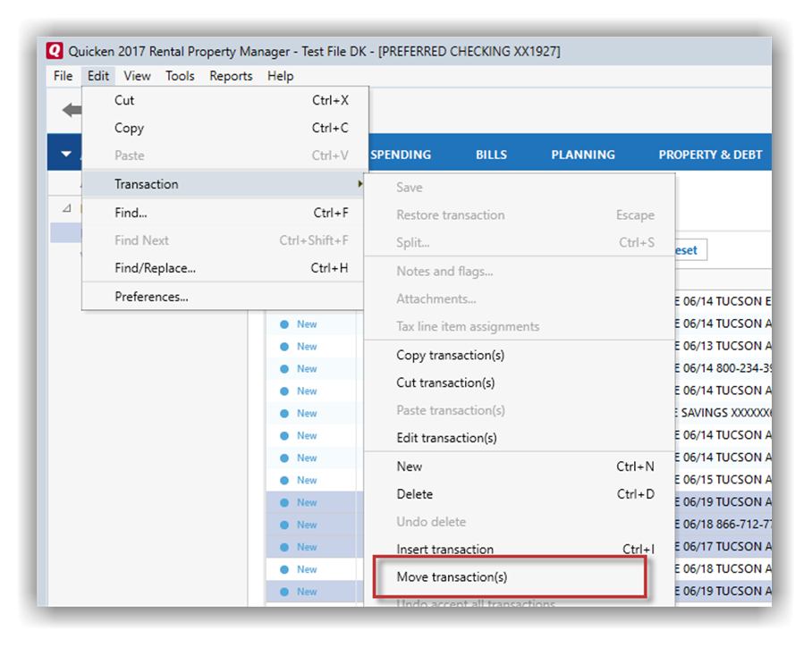The image size is (812, 647).
Task: Click the Quicken logo icon in title bar
Action: 55,52
